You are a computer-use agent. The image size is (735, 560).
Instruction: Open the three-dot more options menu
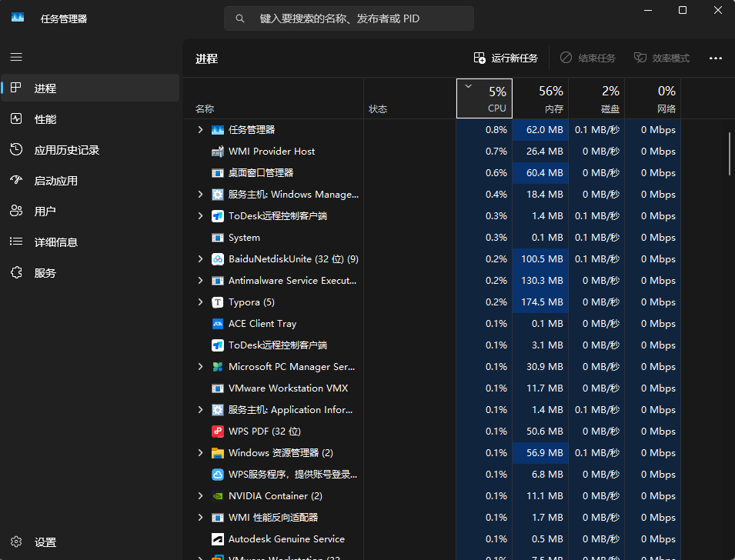point(715,58)
